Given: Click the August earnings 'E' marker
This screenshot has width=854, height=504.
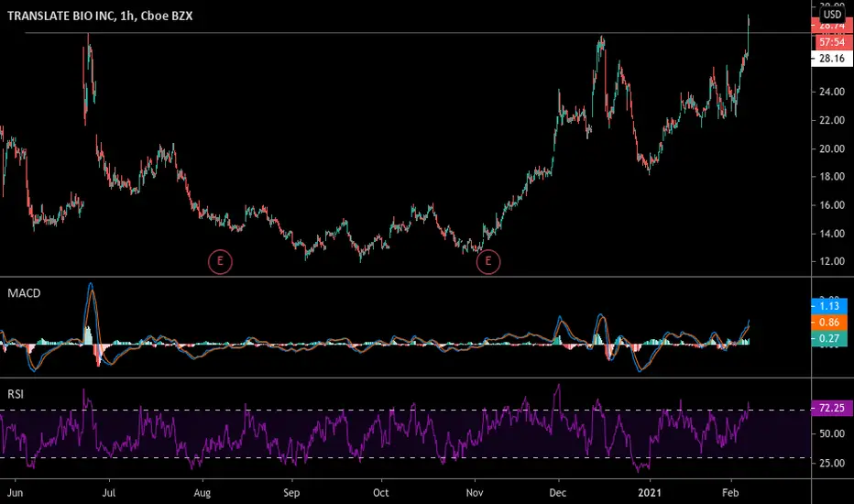Looking at the screenshot, I should pyautogui.click(x=220, y=262).
